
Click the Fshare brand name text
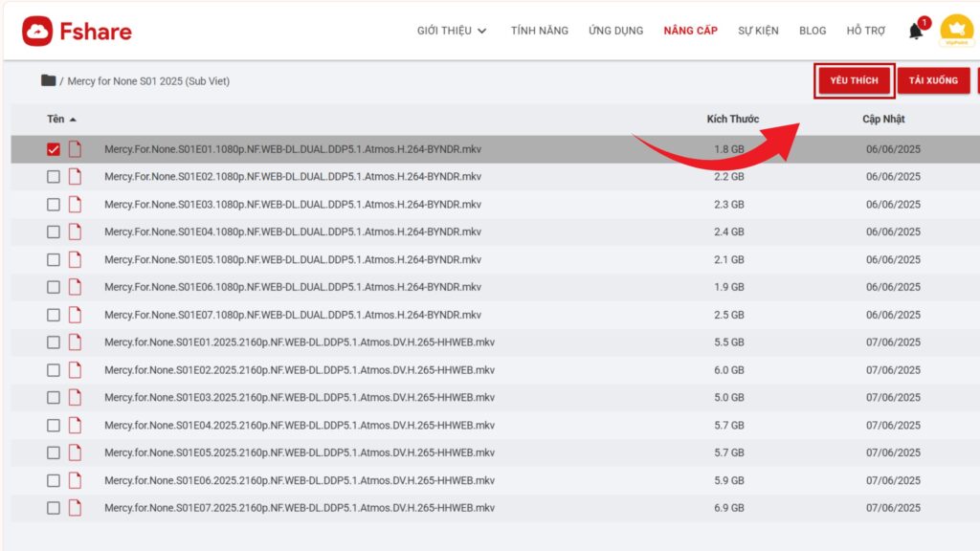(x=96, y=32)
